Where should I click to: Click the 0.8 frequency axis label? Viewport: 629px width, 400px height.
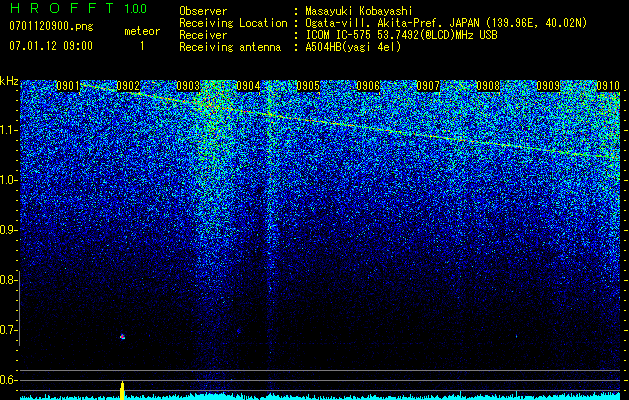click(9, 280)
